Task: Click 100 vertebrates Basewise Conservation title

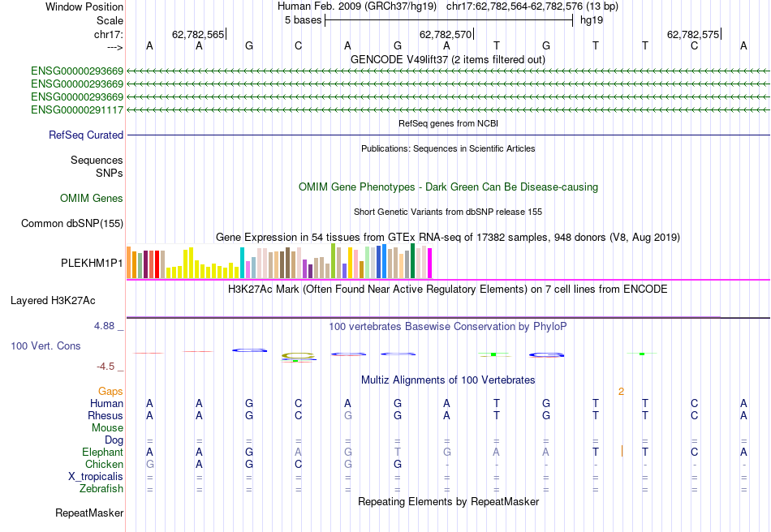Action: click(447, 327)
